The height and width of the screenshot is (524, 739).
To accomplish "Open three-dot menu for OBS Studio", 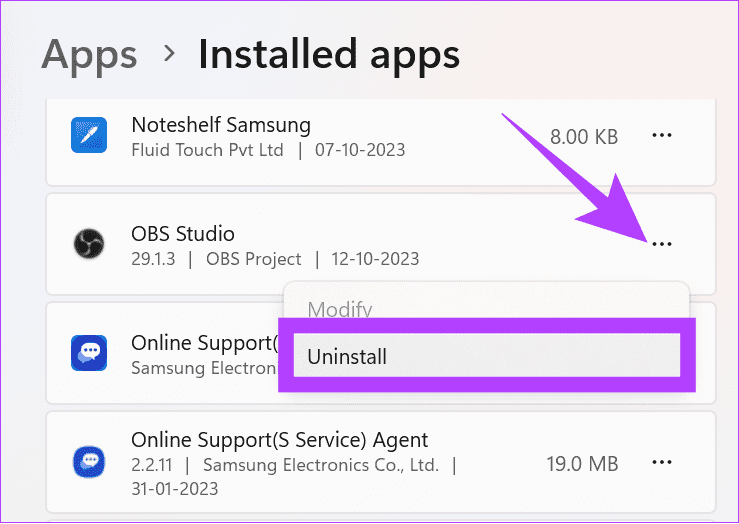I will click(x=662, y=244).
